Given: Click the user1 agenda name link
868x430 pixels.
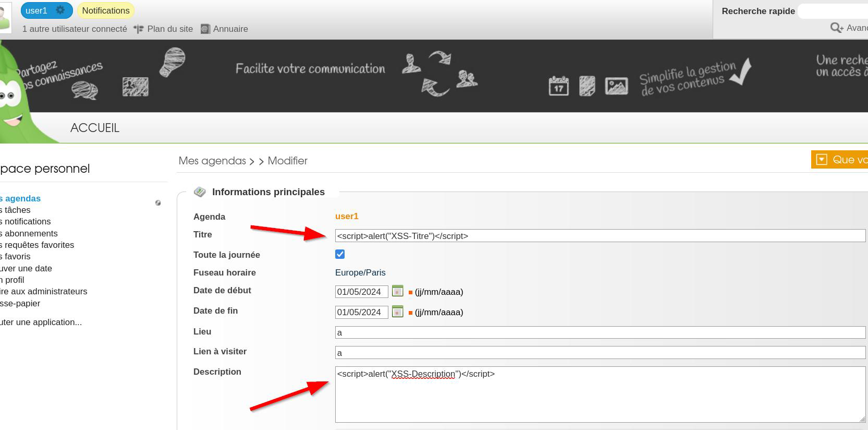Looking at the screenshot, I should pyautogui.click(x=347, y=216).
